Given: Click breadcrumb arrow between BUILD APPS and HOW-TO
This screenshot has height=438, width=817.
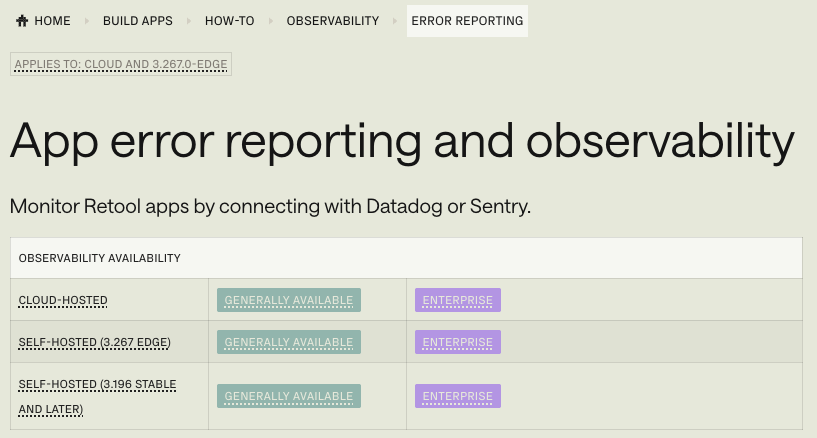Looking at the screenshot, I should click(189, 21).
